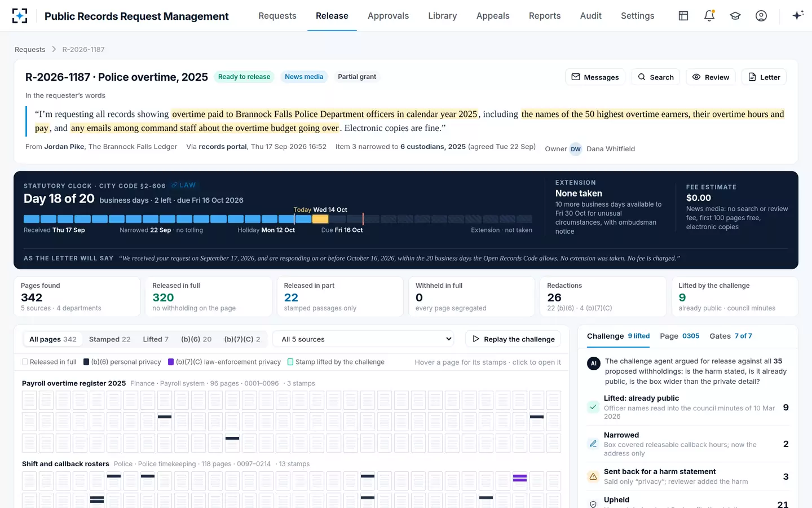Switch to Page 0305 tab
Screen dimensions: 812x508
click(x=679, y=336)
